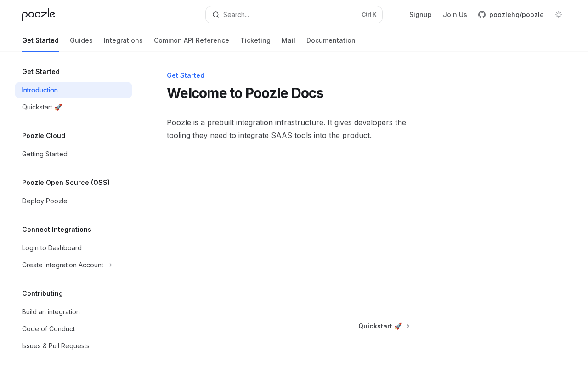588x368 pixels.
Task: Open Common API Reference tab
Action: pos(192,40)
